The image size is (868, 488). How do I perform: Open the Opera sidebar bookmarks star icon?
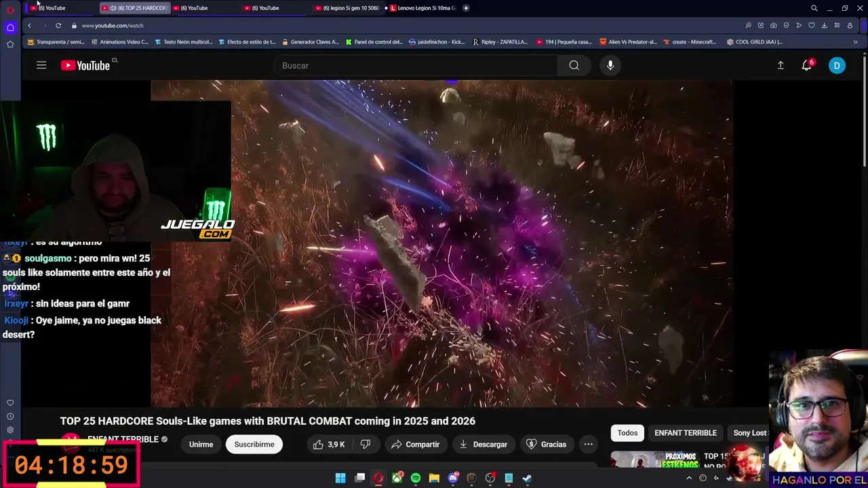coord(10,44)
